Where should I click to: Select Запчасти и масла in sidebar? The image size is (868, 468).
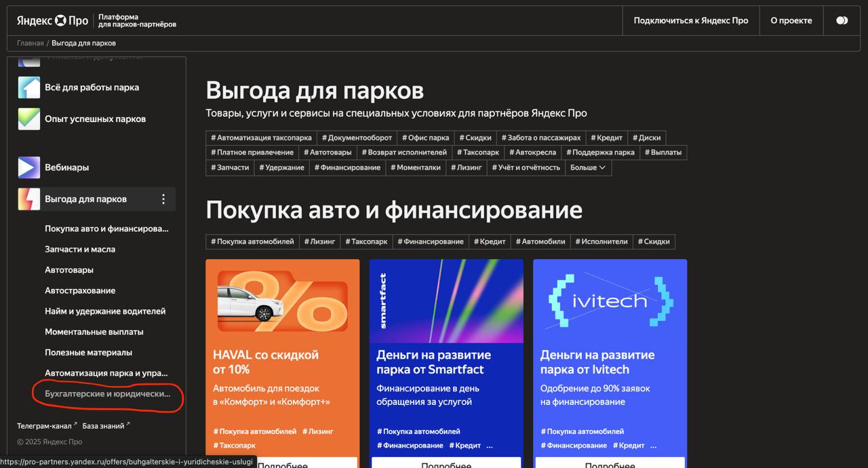pyautogui.click(x=80, y=250)
